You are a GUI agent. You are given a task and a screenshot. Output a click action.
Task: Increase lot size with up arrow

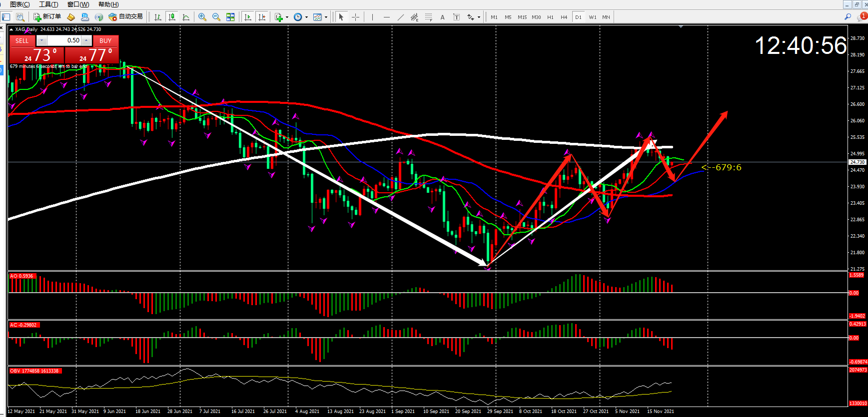86,40
